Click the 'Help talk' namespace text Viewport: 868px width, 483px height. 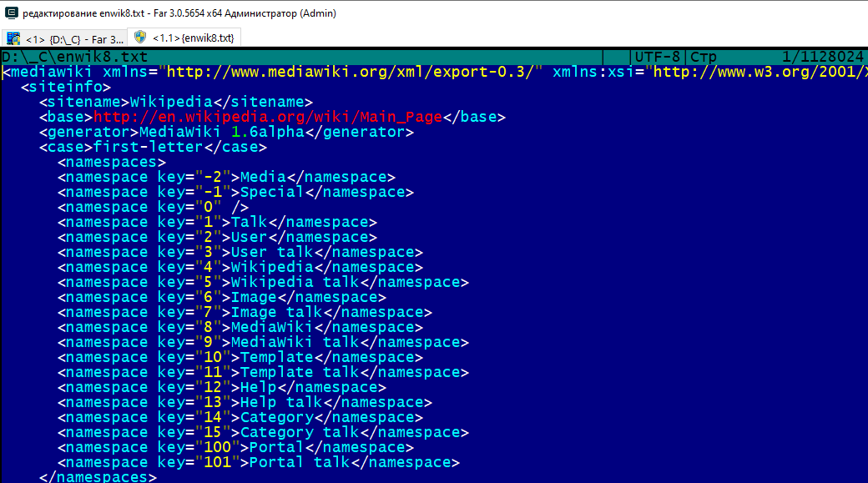tap(282, 402)
